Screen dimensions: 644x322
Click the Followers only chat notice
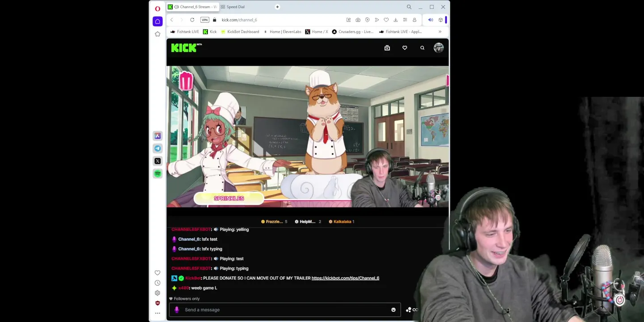tap(184, 299)
